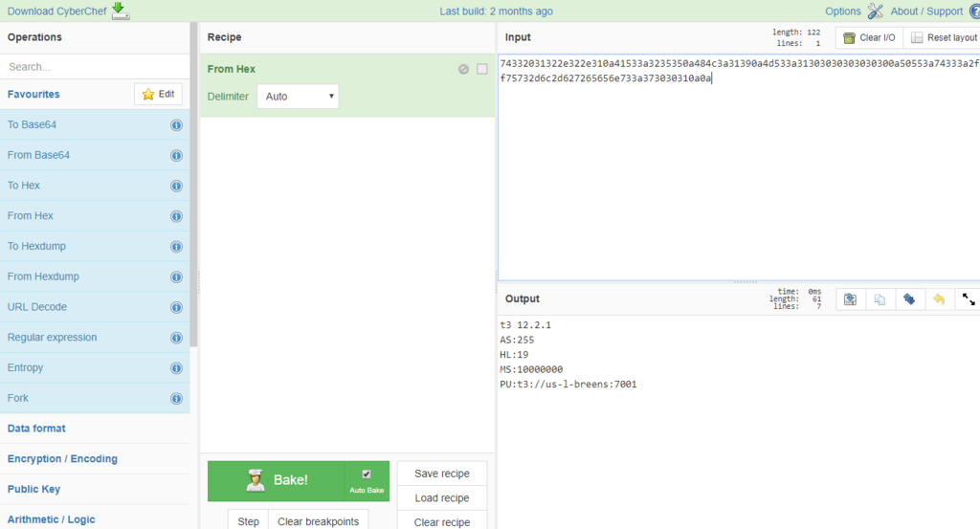980x529 pixels.
Task: Click inside the Input hex text area
Action: 739,167
